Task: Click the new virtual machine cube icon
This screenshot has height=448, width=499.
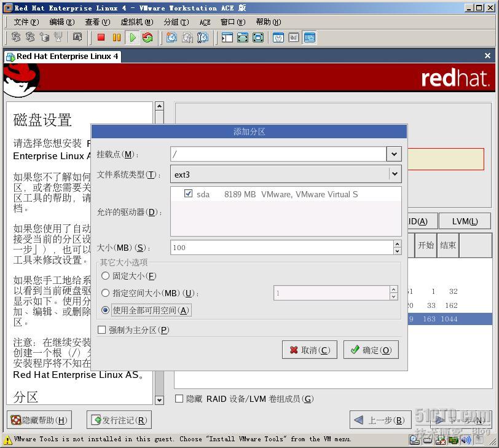Action: pos(44,37)
